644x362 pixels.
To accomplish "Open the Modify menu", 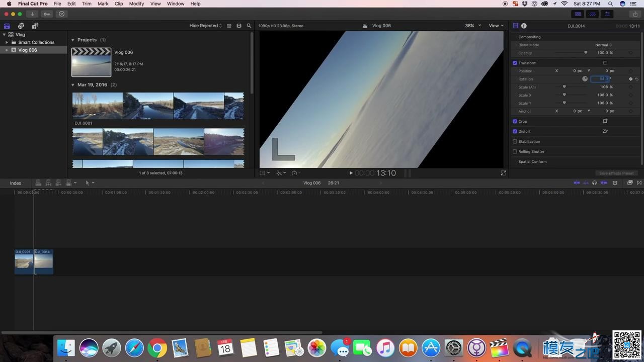I will click(x=136, y=4).
